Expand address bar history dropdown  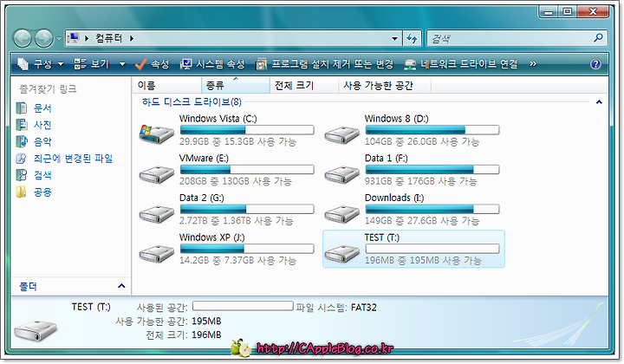click(x=394, y=39)
